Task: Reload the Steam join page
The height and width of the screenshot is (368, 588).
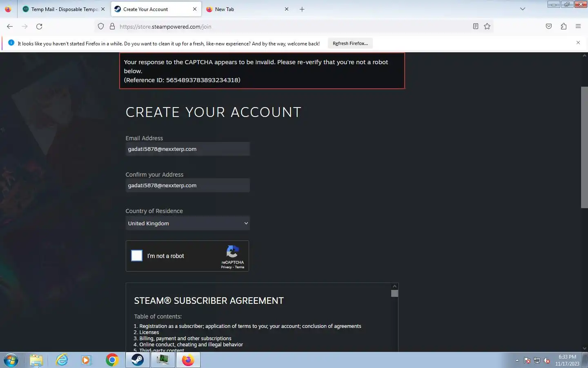Action: (x=39, y=27)
